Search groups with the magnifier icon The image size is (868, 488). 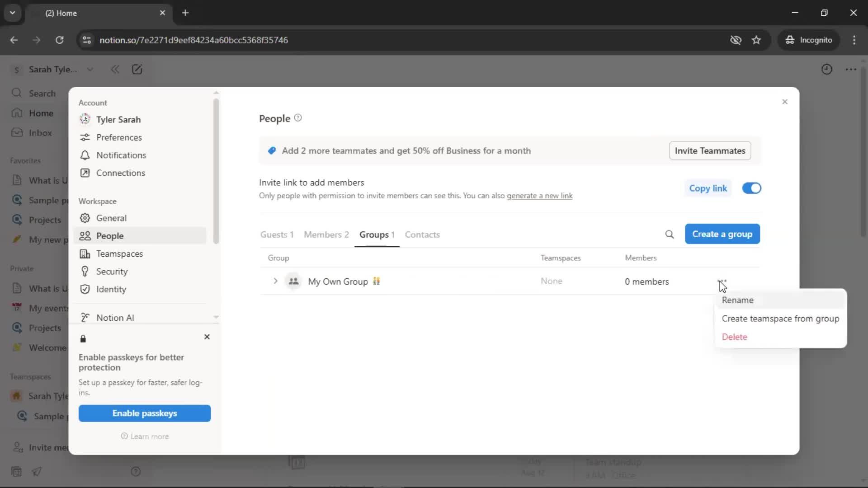coord(670,234)
